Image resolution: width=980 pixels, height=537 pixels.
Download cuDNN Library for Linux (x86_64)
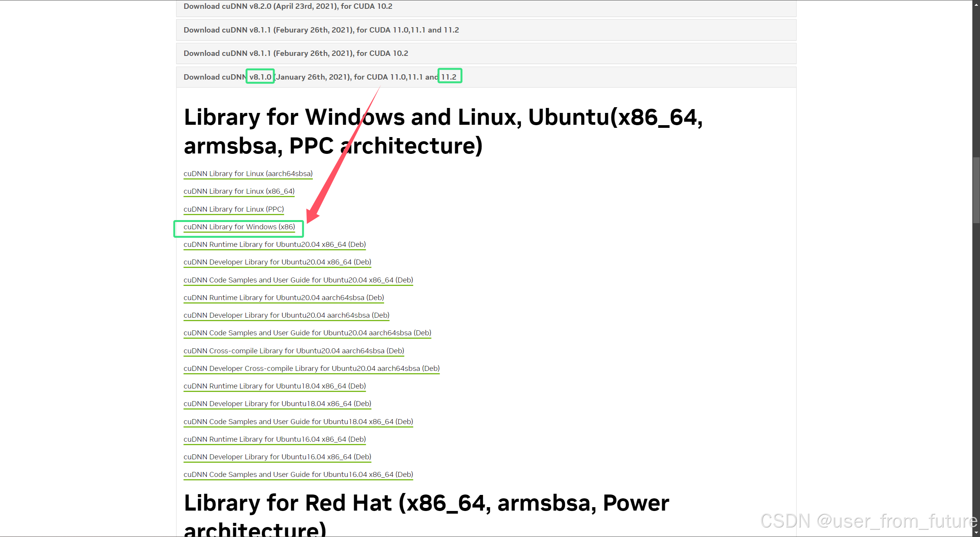tap(239, 191)
